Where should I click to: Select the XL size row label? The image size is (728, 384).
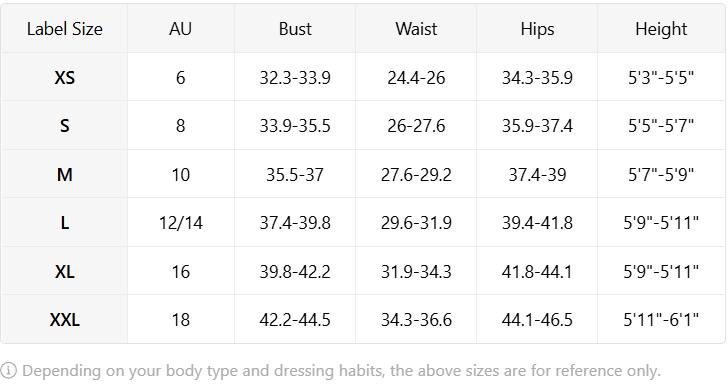pos(65,272)
